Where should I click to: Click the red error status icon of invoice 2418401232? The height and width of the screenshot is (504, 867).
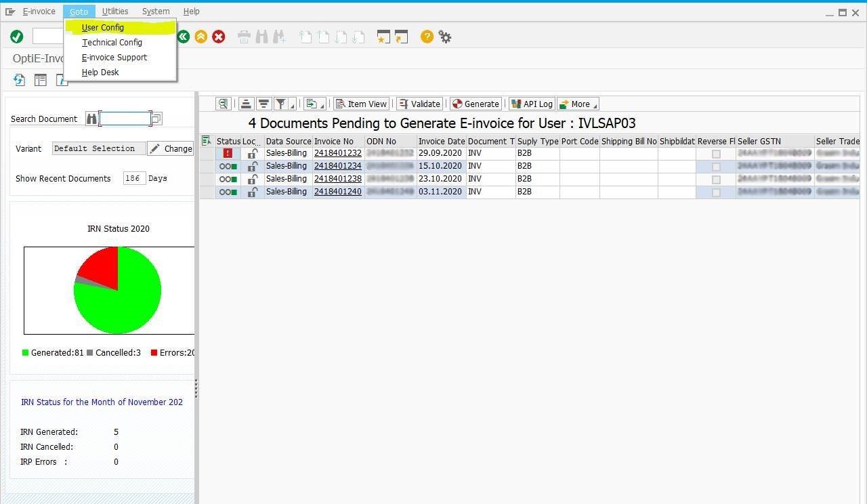(228, 153)
